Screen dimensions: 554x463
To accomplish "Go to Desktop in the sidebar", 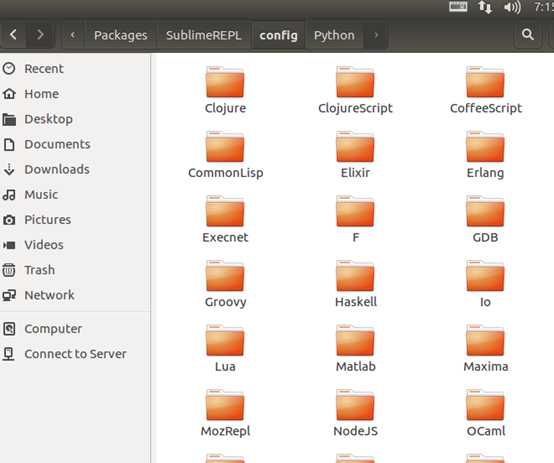I will click(75, 119).
